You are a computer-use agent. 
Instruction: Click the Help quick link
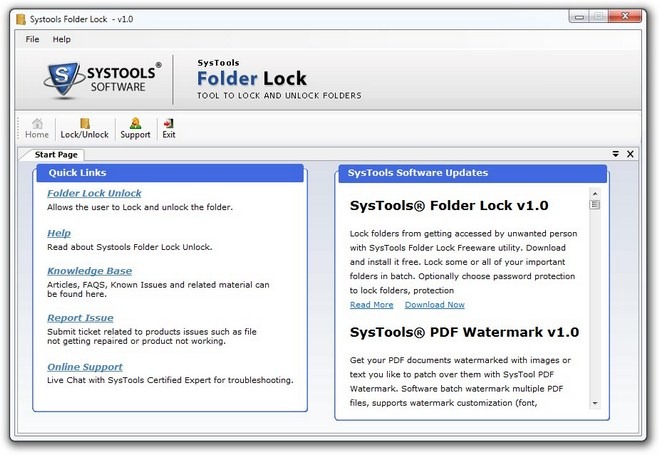click(x=59, y=233)
